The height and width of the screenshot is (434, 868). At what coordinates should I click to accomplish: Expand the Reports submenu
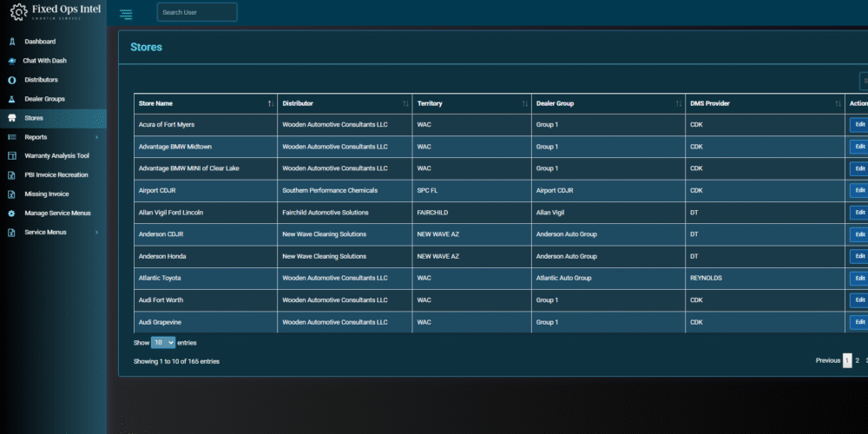[x=52, y=137]
